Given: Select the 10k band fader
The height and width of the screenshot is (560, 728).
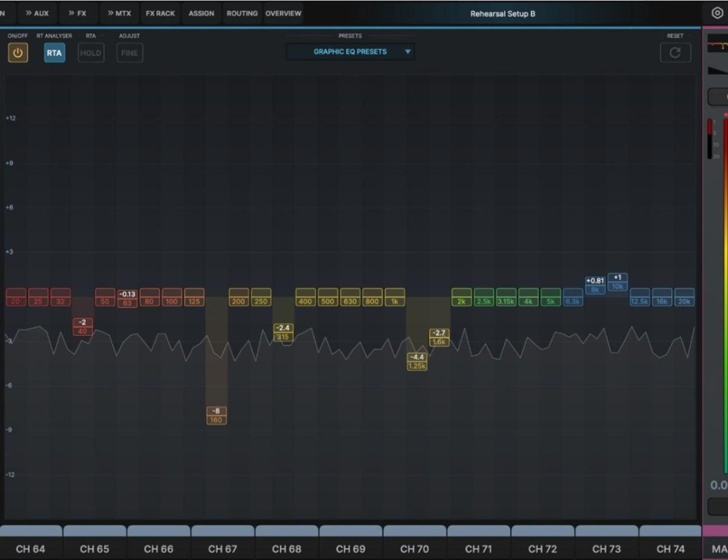Looking at the screenshot, I should (x=618, y=282).
